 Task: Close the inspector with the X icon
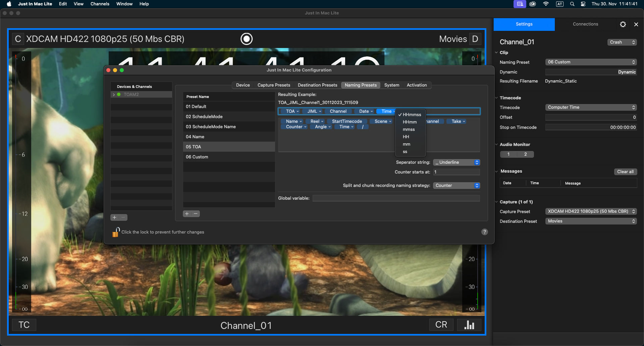tap(636, 24)
